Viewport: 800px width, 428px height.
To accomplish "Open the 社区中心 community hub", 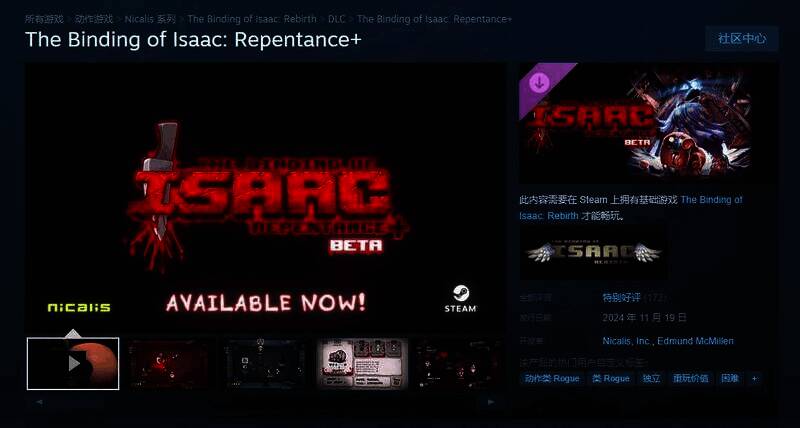I will (x=742, y=39).
